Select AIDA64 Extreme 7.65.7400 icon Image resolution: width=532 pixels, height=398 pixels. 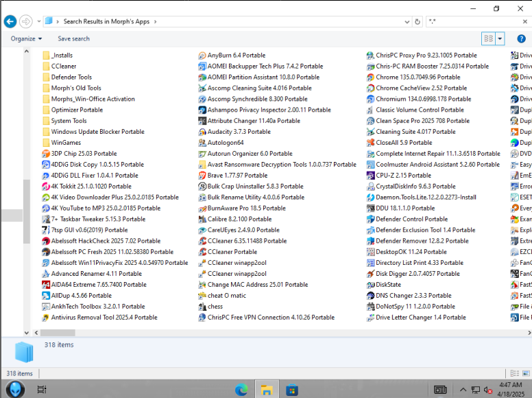coord(46,285)
